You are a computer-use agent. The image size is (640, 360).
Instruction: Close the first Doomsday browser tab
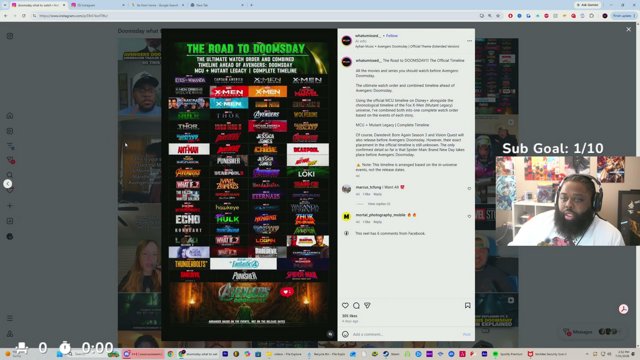click(x=64, y=5)
